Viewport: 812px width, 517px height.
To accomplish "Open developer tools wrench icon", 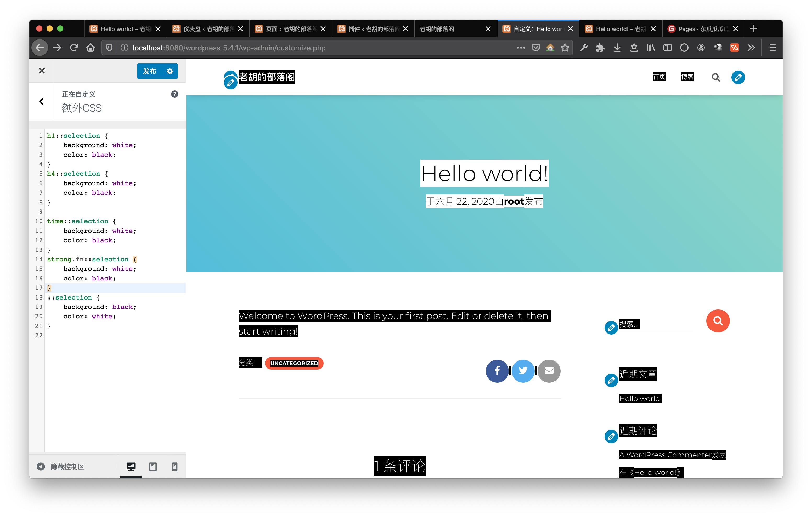I will coord(584,48).
